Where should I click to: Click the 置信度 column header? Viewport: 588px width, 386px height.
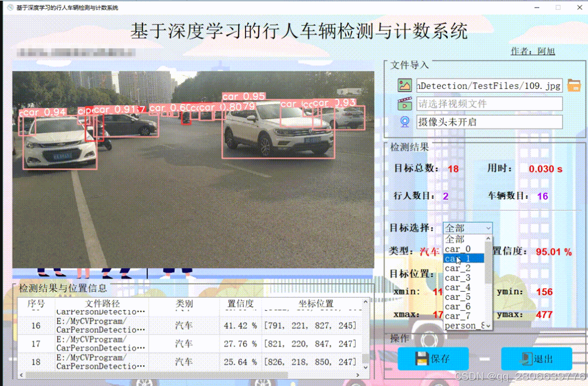[241, 303]
